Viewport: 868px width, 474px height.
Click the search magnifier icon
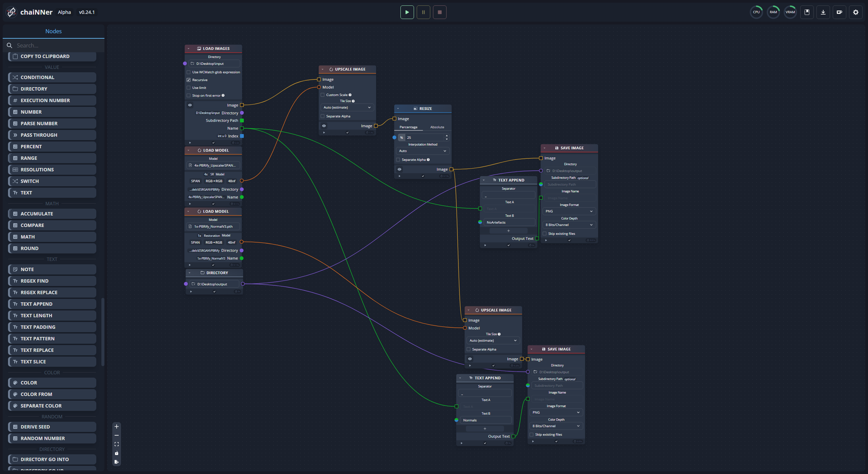click(x=9, y=45)
